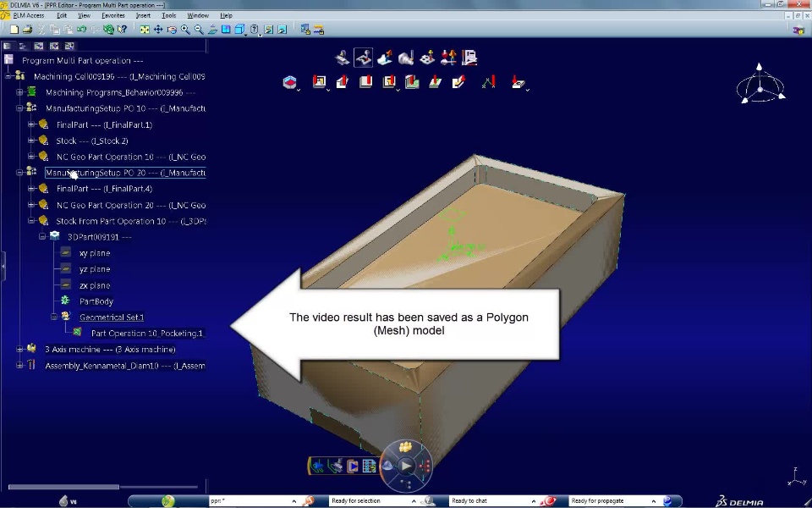Select the yz plane item
This screenshot has height=508, width=812.
coord(94,269)
